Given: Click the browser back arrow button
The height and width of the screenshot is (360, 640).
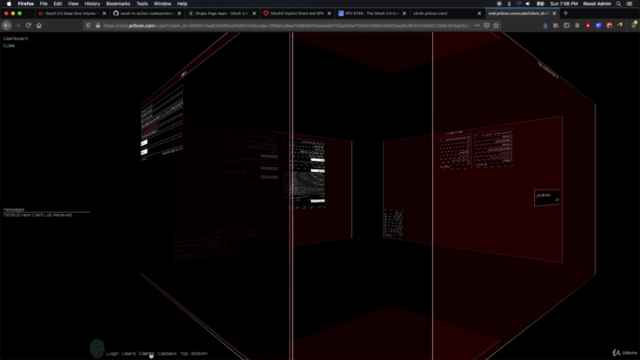Looking at the screenshot, I should 7,25.
